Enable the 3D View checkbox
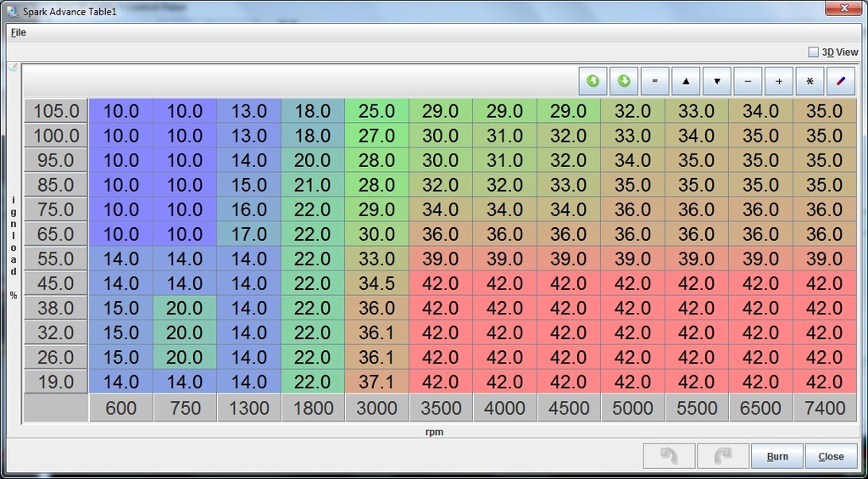Image resolution: width=868 pixels, height=479 pixels. pos(814,52)
